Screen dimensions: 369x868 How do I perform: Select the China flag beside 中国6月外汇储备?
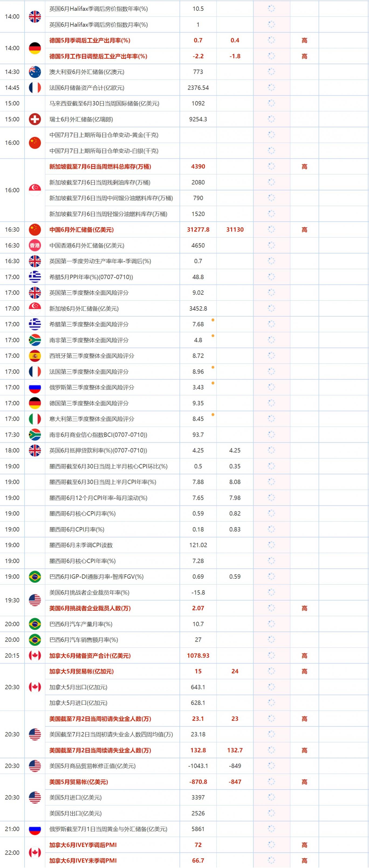(x=35, y=229)
